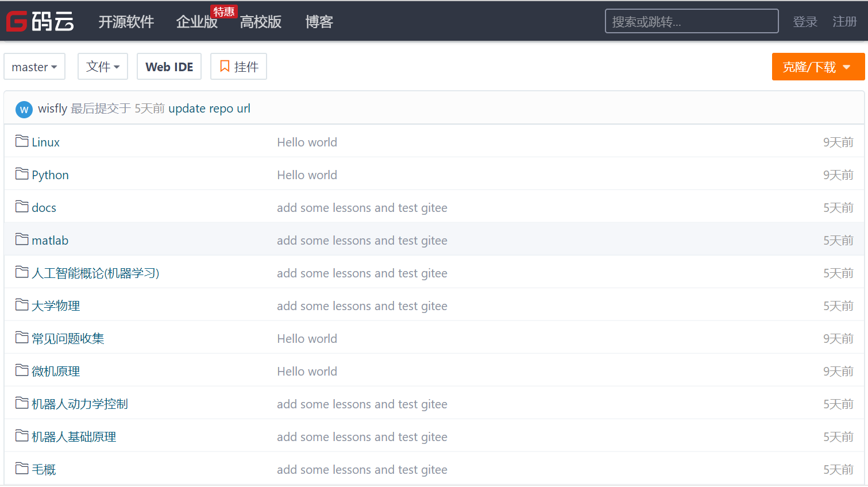Click the Gitee 码云 logo
This screenshot has height=487, width=868.
40,22
